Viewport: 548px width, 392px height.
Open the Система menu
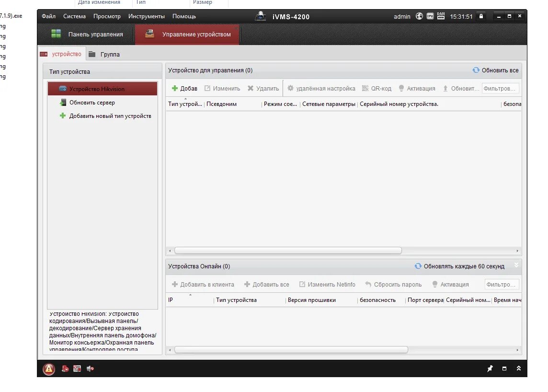74,16
